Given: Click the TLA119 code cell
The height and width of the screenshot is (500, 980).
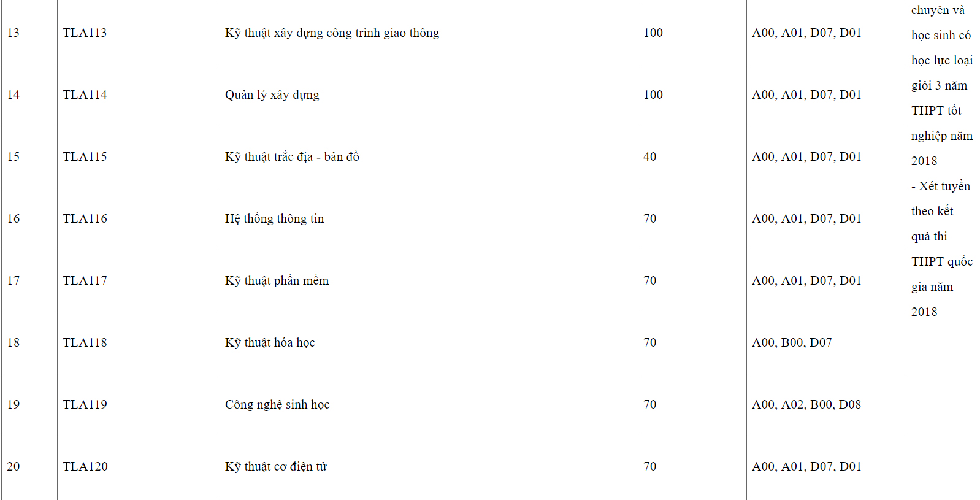Looking at the screenshot, I should tap(85, 405).
